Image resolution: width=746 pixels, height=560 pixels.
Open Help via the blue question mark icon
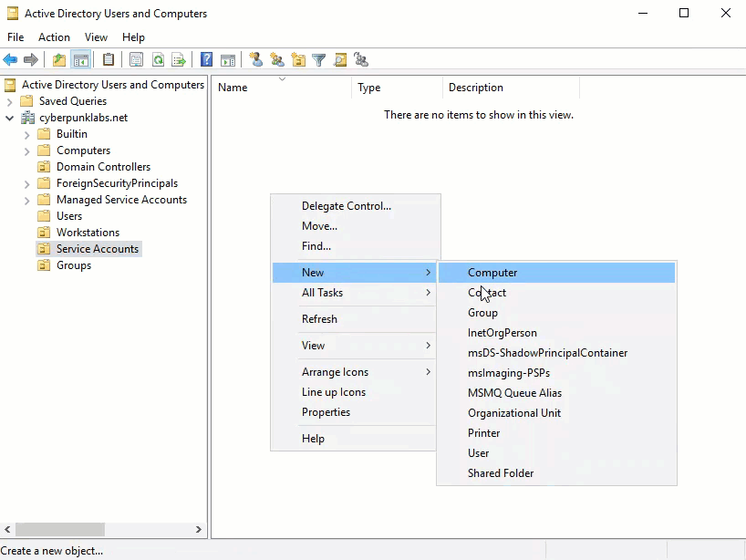[x=206, y=60]
